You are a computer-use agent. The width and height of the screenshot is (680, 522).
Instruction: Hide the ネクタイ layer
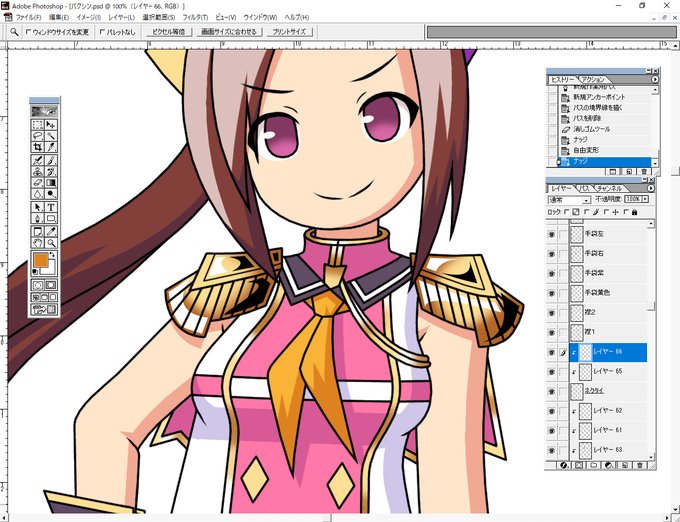point(552,392)
